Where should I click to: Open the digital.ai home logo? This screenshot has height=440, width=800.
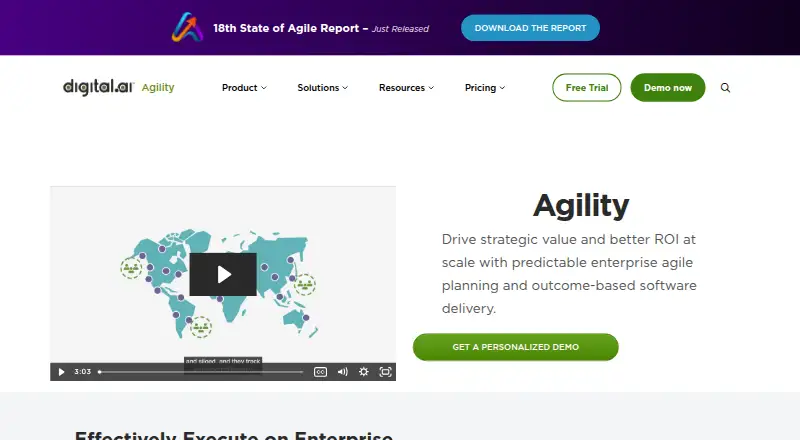[x=98, y=87]
